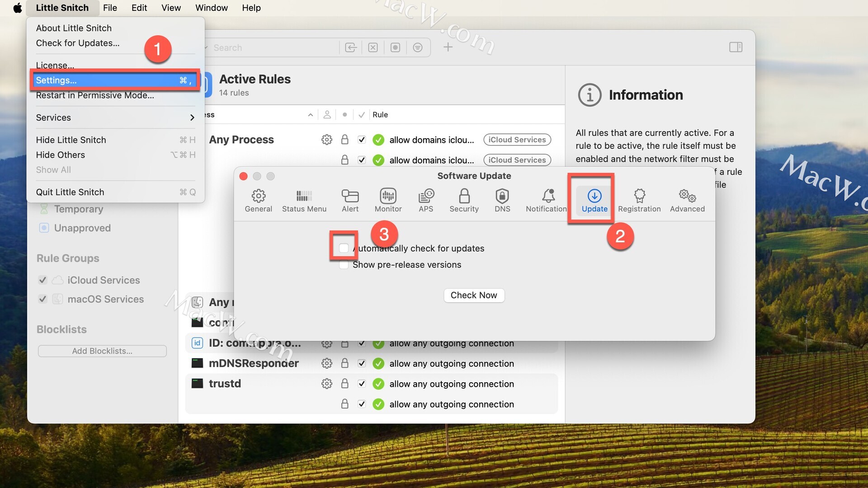Screen dimensions: 868x488
Task: Click the deny-filter X icon in toolbar
Action: 373,47
